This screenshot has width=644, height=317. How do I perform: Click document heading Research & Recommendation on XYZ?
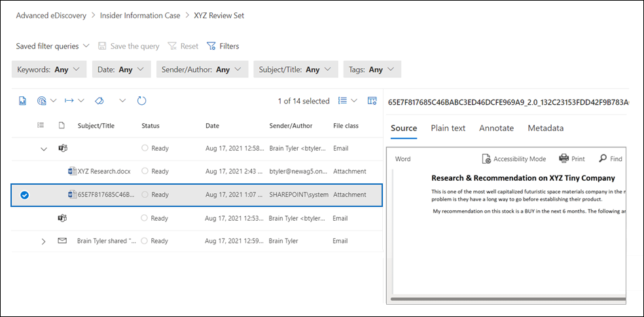tap(523, 178)
